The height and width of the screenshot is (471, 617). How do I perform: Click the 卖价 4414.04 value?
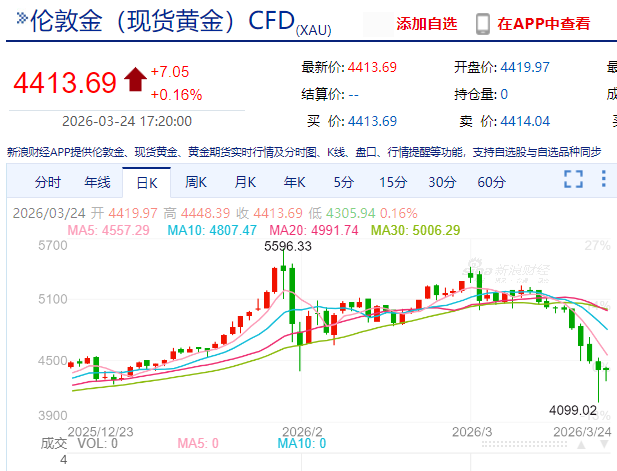click(x=525, y=121)
